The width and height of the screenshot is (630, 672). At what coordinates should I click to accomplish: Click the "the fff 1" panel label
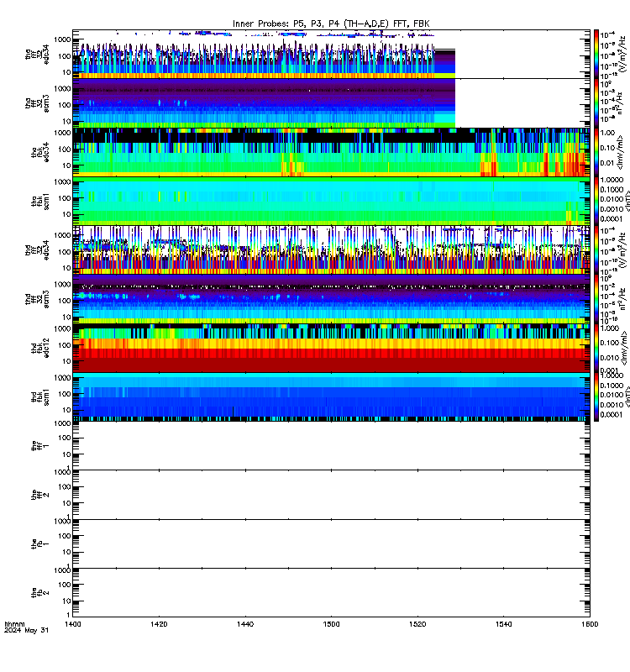pos(40,446)
